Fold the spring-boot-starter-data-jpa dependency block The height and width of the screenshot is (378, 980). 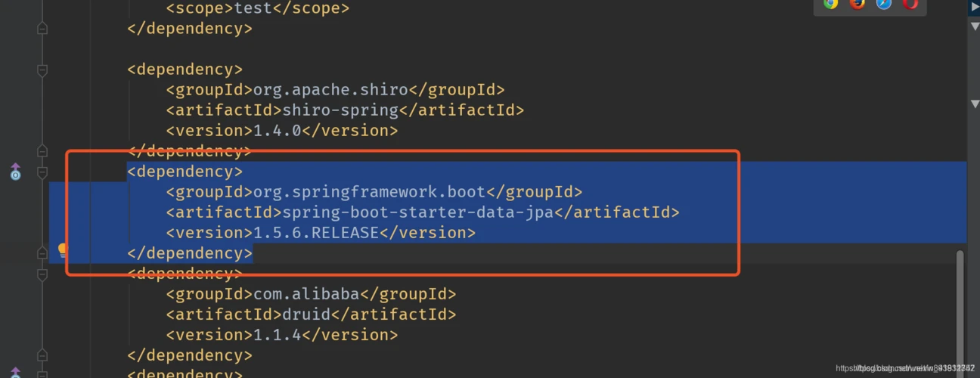tap(42, 172)
